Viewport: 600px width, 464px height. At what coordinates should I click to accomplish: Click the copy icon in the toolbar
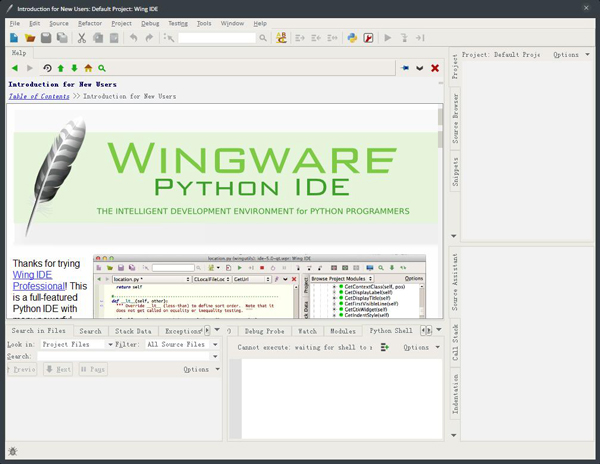[98, 38]
